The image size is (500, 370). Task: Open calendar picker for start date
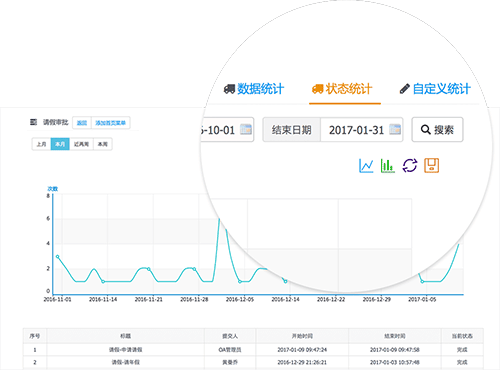tap(246, 129)
